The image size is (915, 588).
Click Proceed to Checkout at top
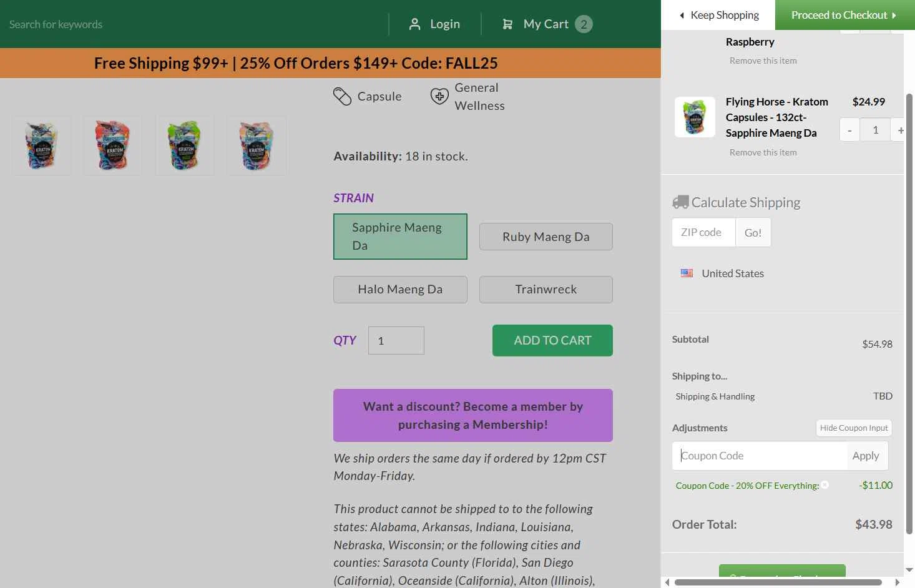(x=845, y=15)
